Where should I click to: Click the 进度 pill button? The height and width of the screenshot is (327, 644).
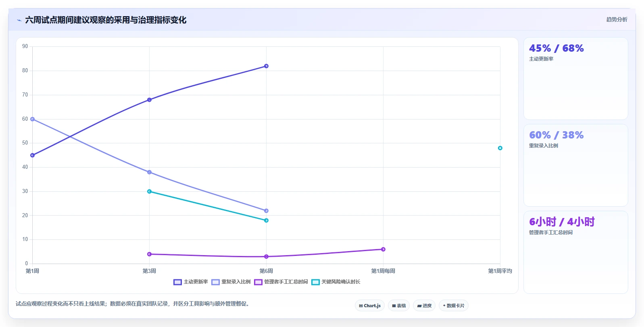pyautogui.click(x=424, y=306)
